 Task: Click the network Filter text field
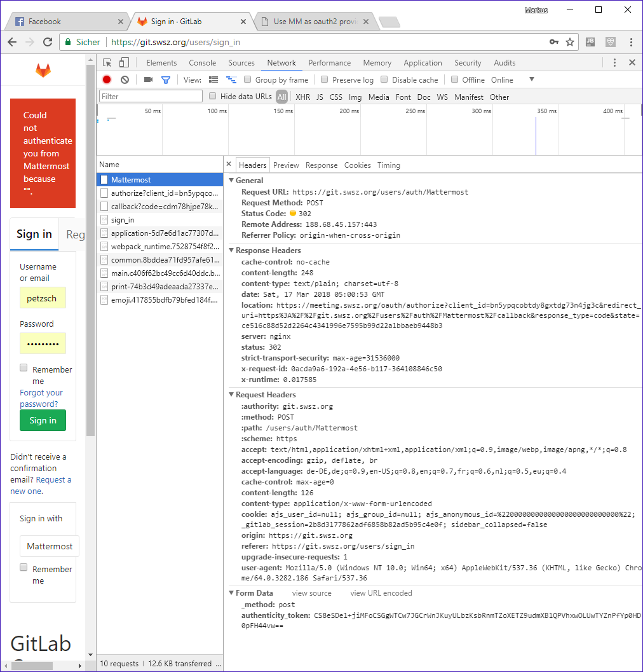[151, 97]
